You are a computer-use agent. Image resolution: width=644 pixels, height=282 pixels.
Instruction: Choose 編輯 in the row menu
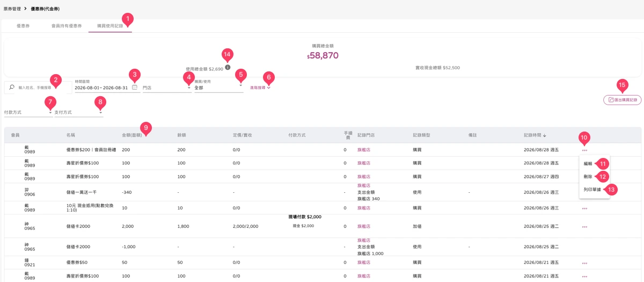pyautogui.click(x=588, y=163)
